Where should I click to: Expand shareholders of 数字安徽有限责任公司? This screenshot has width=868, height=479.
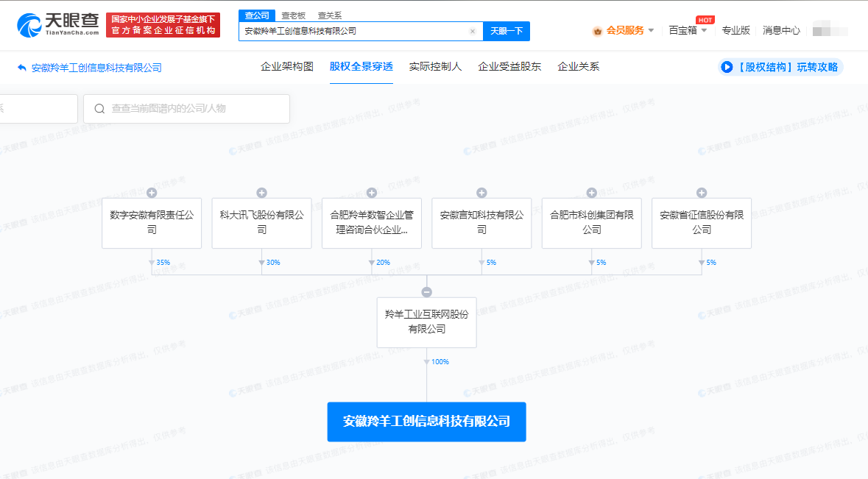[152, 193]
